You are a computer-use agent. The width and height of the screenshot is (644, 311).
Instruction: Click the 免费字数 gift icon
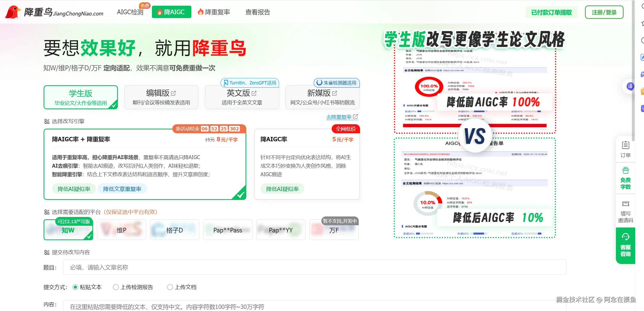coord(625,170)
